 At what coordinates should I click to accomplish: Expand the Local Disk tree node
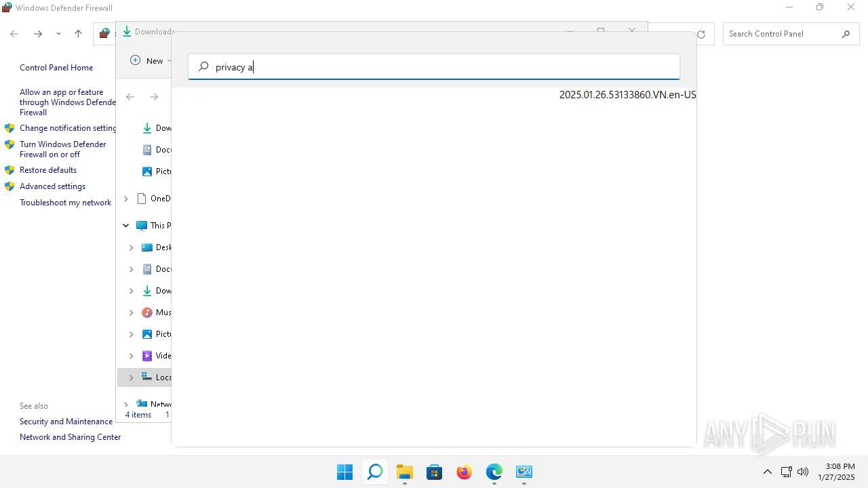(132, 378)
